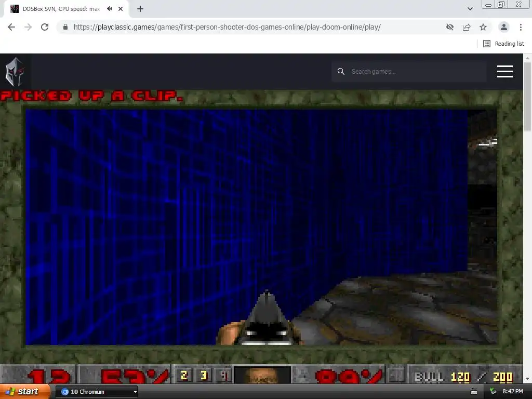Click weapon slot 2 in arms panel

[x=184, y=375]
